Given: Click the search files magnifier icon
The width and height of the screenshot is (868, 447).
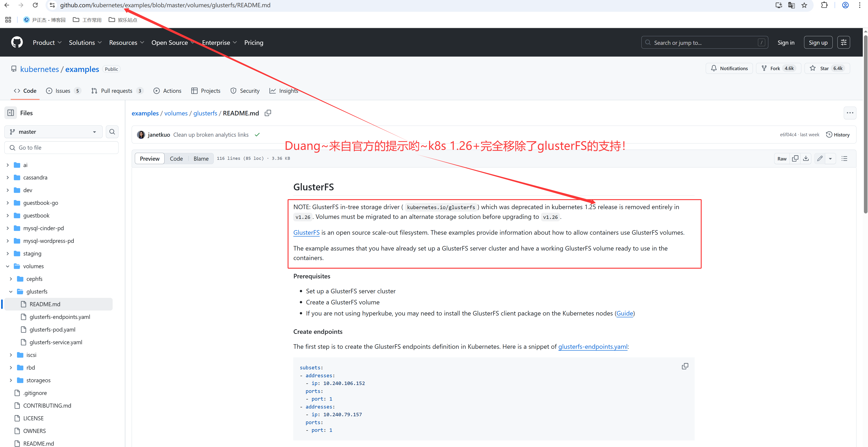Looking at the screenshot, I should tap(112, 131).
